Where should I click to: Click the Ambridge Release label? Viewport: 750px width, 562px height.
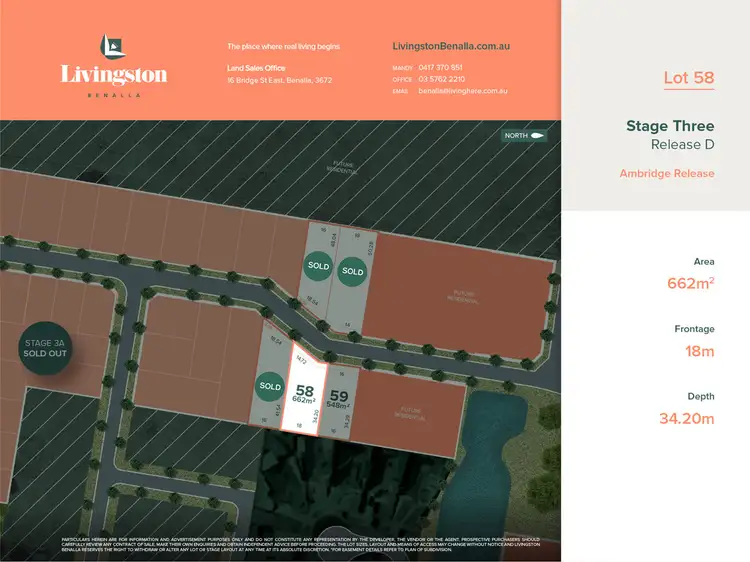point(667,173)
